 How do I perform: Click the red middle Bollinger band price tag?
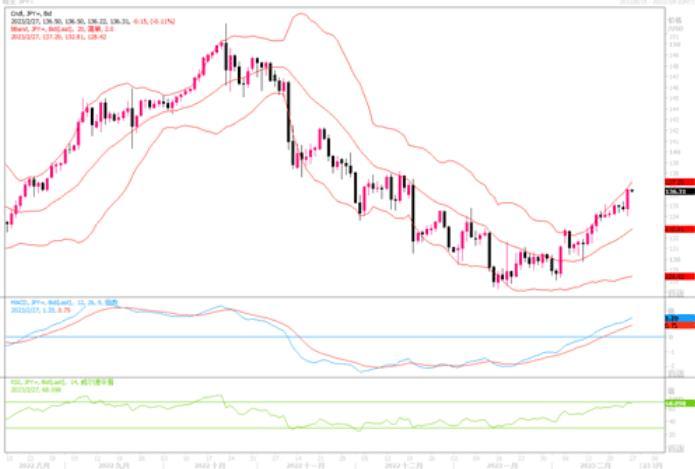[675, 229]
